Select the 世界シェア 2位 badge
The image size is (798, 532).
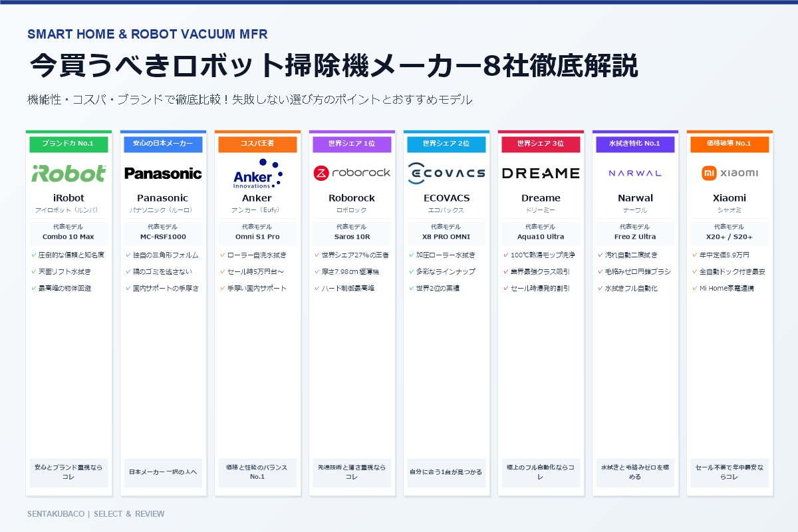click(x=446, y=144)
